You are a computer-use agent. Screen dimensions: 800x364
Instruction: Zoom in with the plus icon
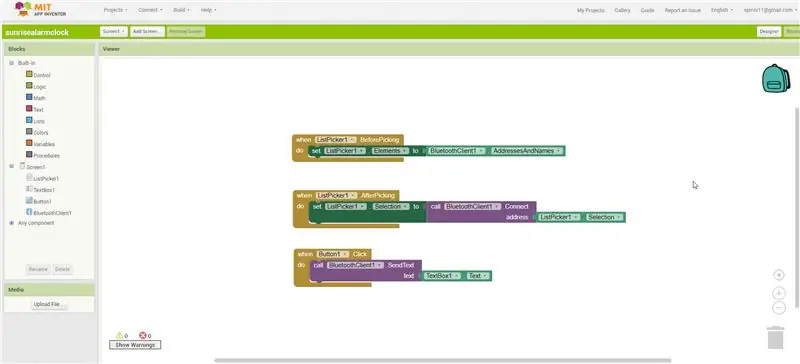[779, 293]
